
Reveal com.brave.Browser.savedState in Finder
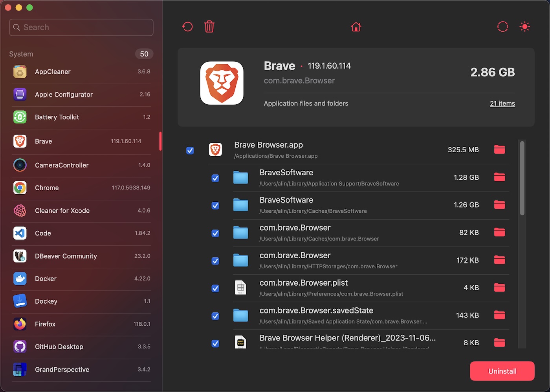[500, 315]
